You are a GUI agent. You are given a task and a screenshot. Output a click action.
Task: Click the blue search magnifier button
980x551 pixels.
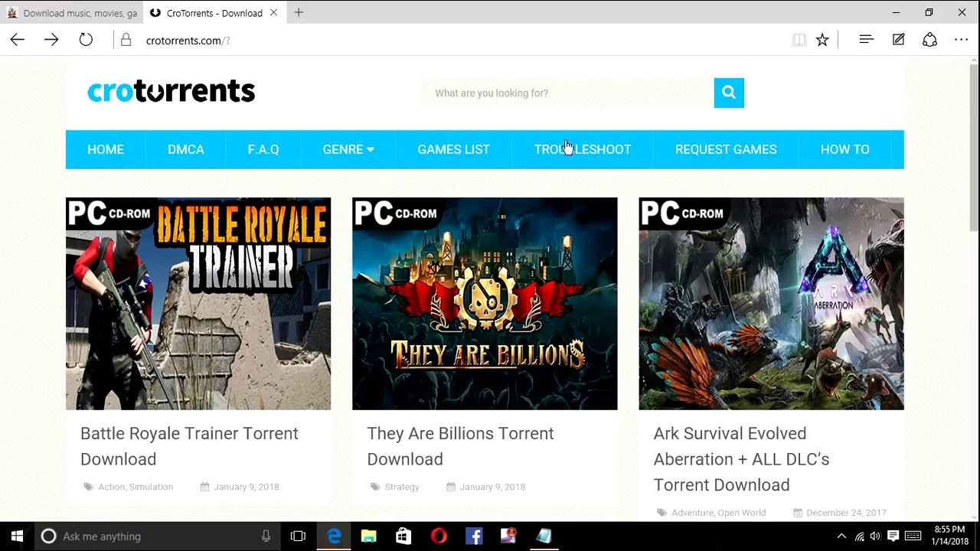point(729,93)
